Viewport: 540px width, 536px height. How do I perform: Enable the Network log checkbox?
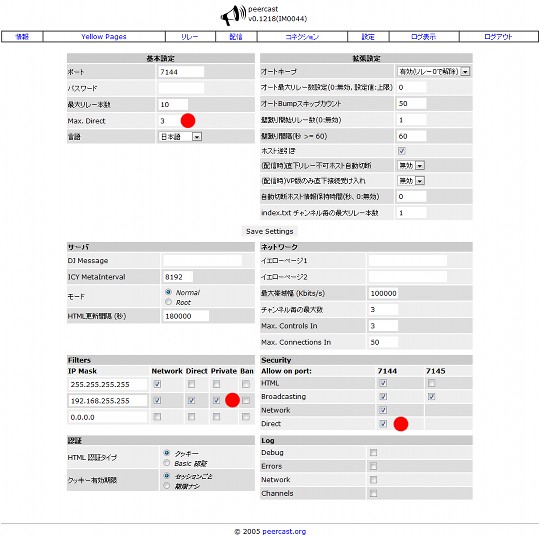pos(373,480)
